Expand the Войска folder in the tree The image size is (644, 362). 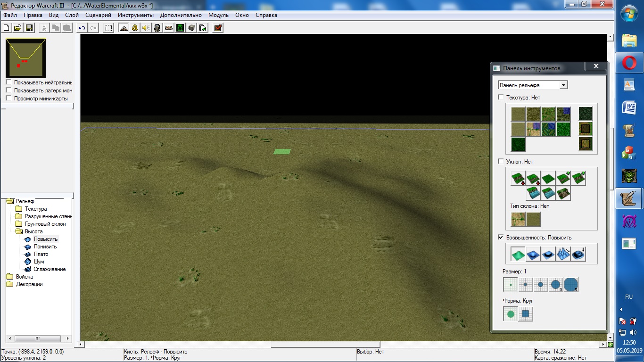pos(10,277)
